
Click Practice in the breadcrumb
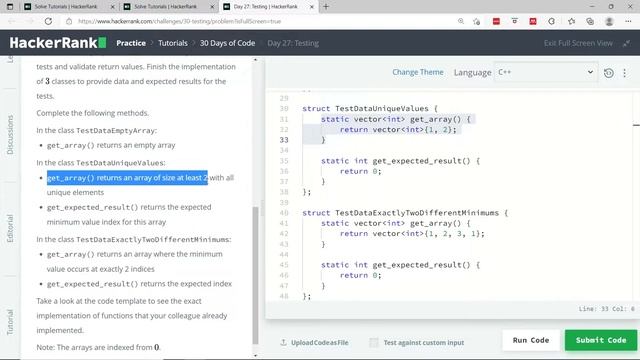pos(131,43)
